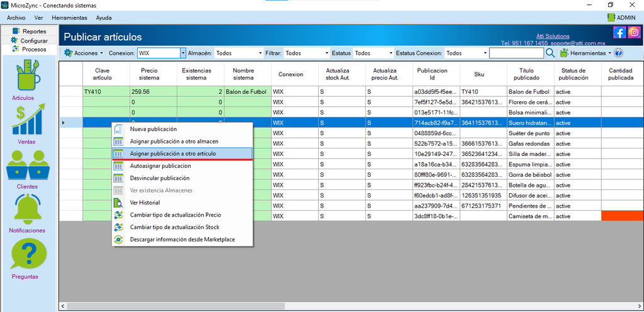
Task: Select the 671253175371 Sku cell
Action: click(484, 206)
